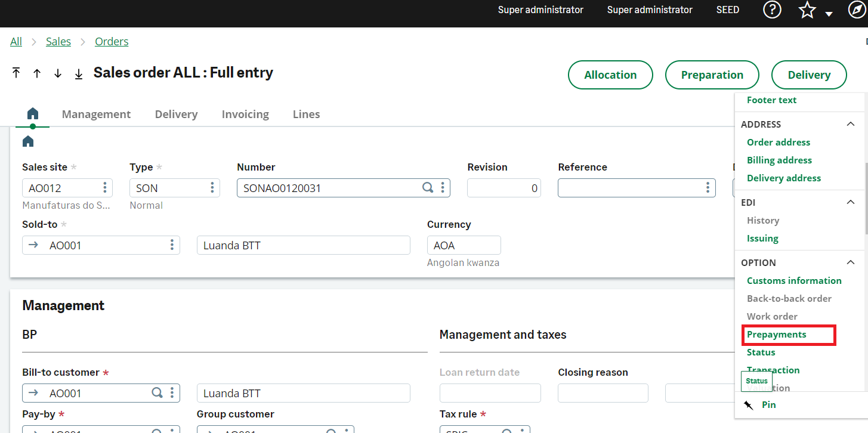Pin the side panel with pin icon
Screen dimensions: 868x433
(x=748, y=404)
